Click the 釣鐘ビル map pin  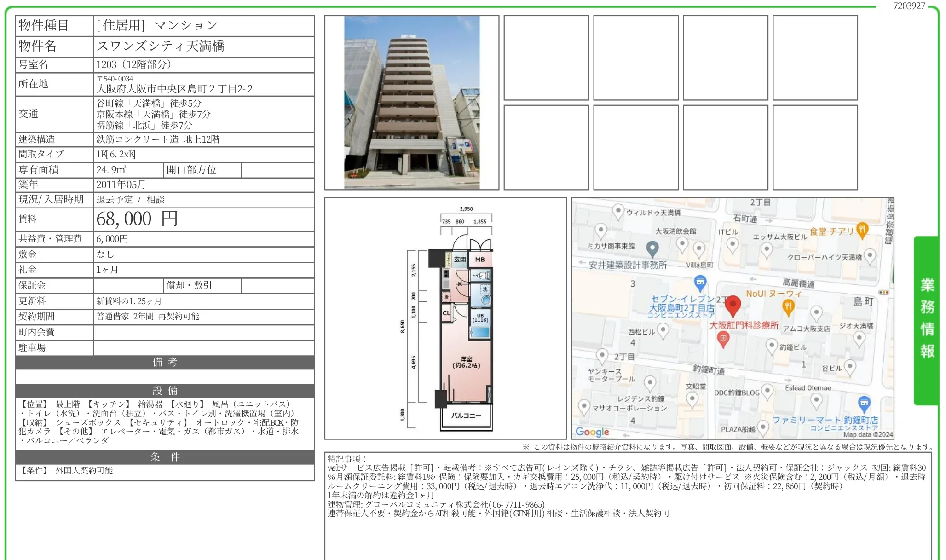pos(772,345)
